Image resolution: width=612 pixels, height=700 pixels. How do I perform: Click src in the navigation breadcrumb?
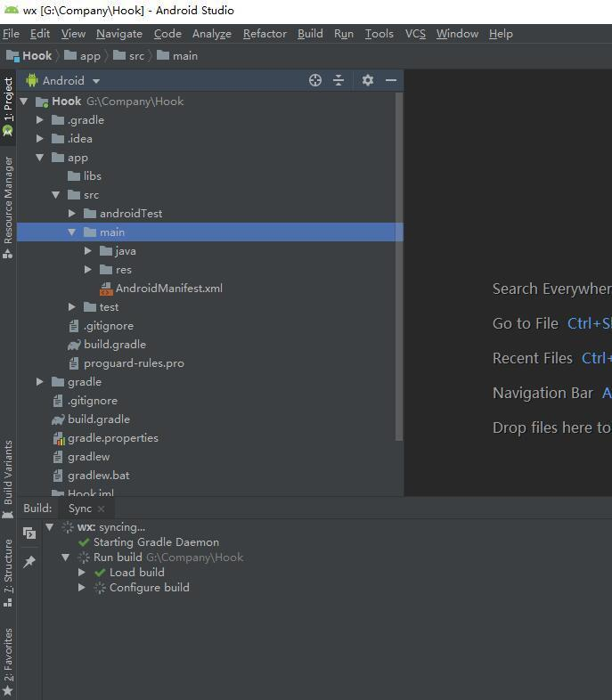(128, 56)
